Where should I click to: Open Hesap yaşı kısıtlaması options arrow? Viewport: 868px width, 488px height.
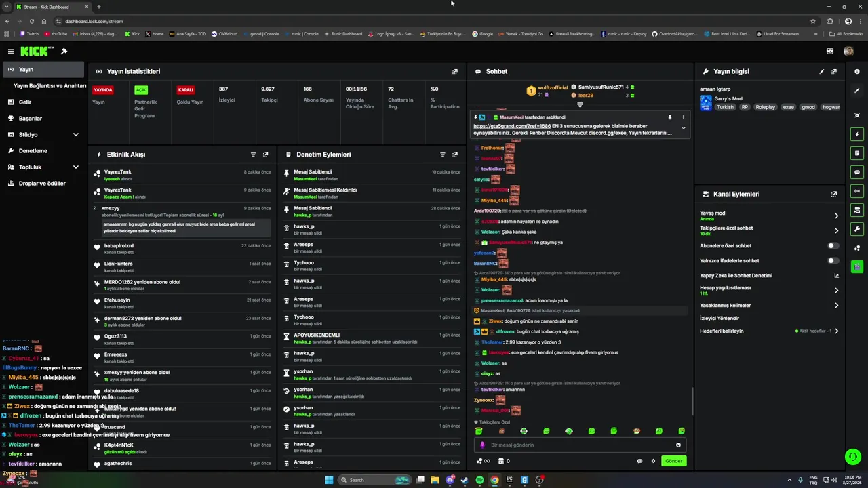click(x=836, y=290)
